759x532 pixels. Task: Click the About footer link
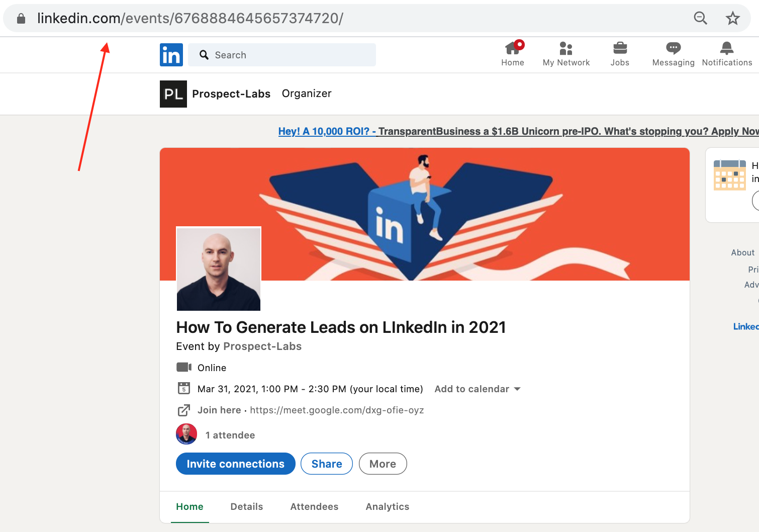point(743,252)
